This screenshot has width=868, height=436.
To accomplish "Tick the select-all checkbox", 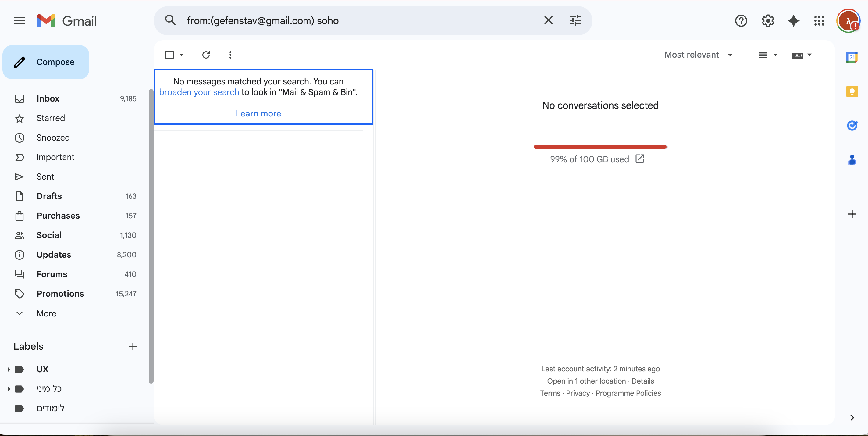I will (x=169, y=55).
